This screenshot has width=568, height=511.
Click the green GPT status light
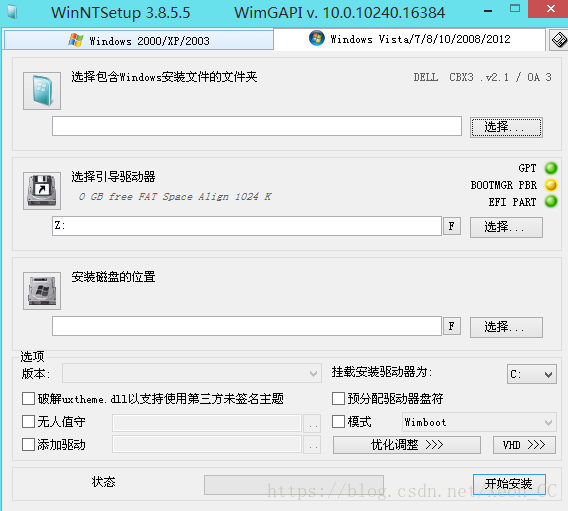(x=551, y=168)
